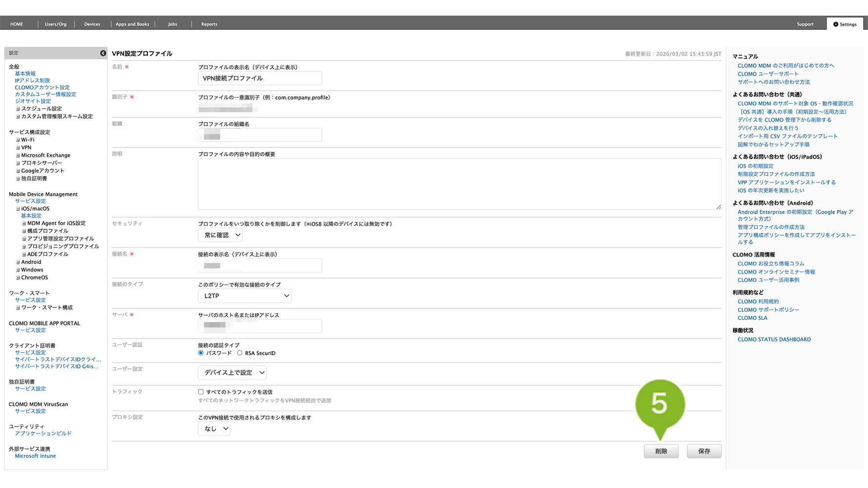Expand the ADE profile tree node
The width and height of the screenshot is (868, 488).
[24, 255]
